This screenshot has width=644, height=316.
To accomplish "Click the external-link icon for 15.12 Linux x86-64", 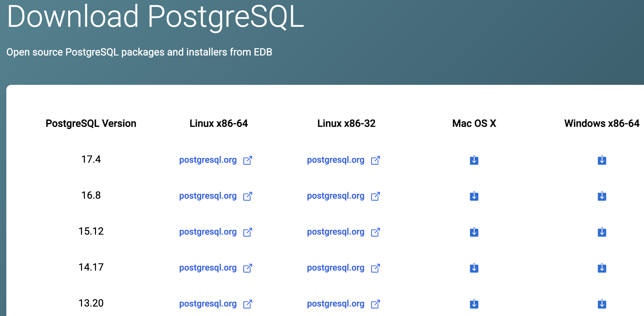I will (x=248, y=232).
